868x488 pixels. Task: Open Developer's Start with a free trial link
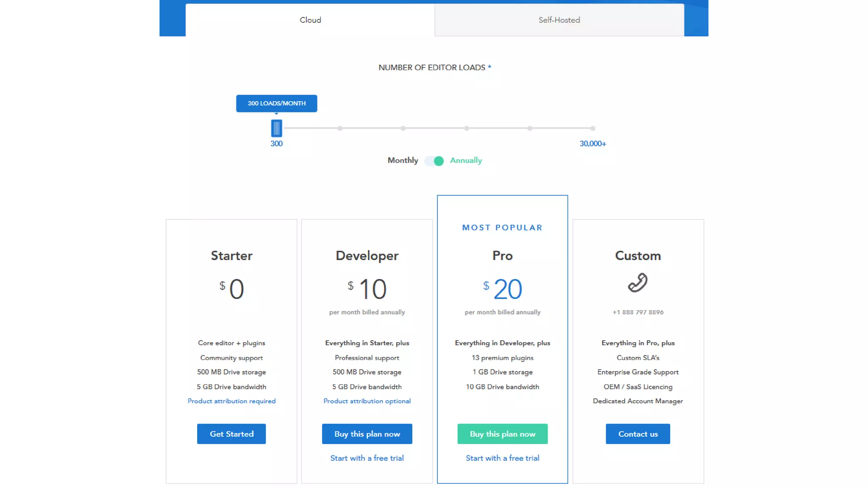367,458
